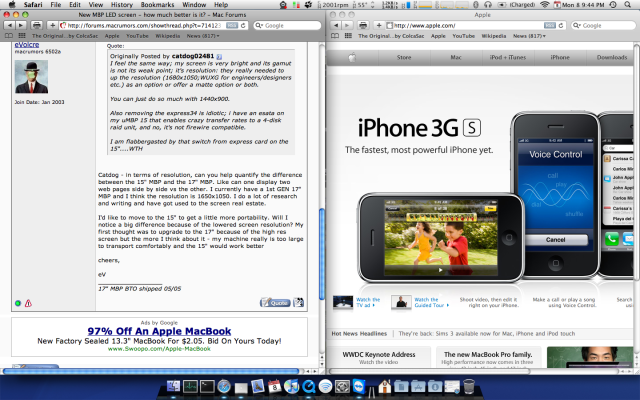Open Finder from the Dock
640x400 pixels.
click(173, 386)
